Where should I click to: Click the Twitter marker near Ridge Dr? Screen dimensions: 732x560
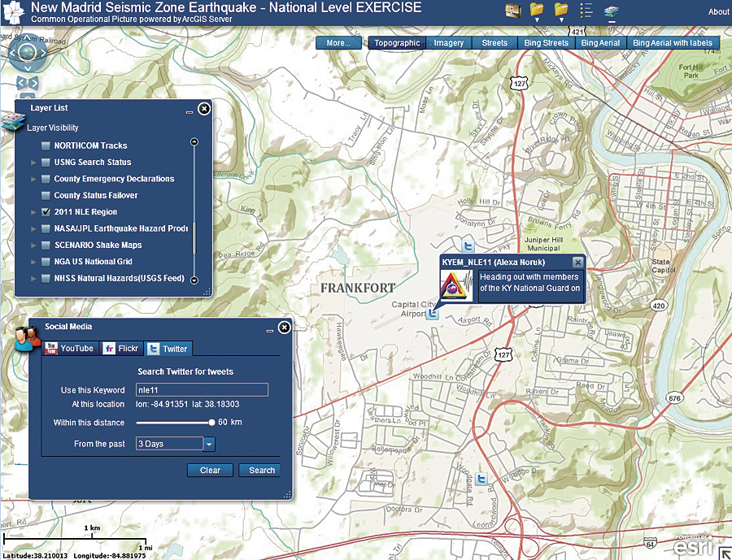coord(481,479)
